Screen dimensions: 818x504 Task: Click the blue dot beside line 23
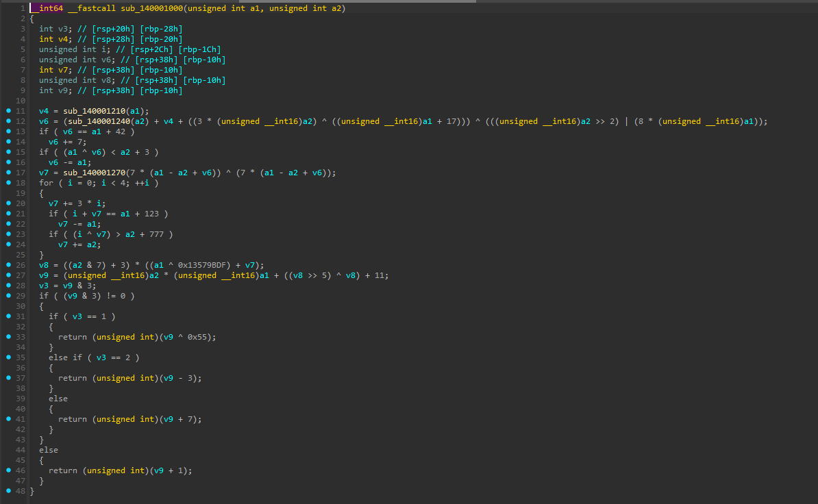(x=8, y=234)
